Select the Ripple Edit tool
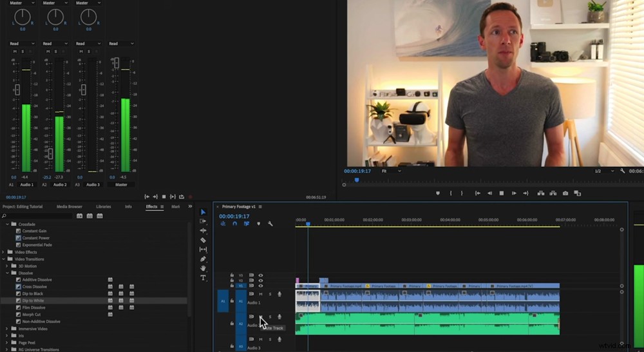This screenshot has width=644, height=352. (x=203, y=231)
